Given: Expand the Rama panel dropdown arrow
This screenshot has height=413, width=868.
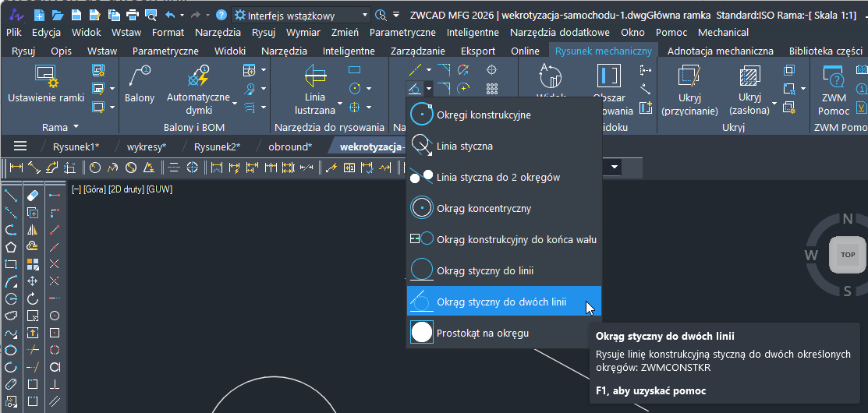Looking at the screenshot, I should point(76,127).
